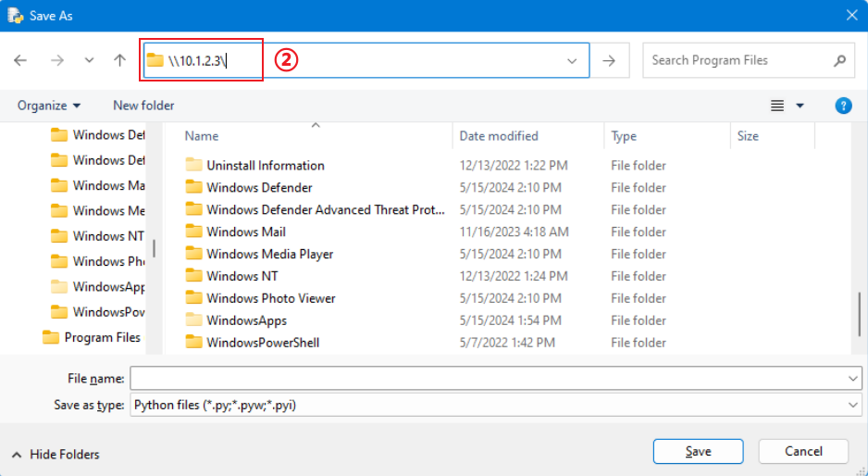
Task: Click the Back navigation arrow
Action: [x=20, y=60]
